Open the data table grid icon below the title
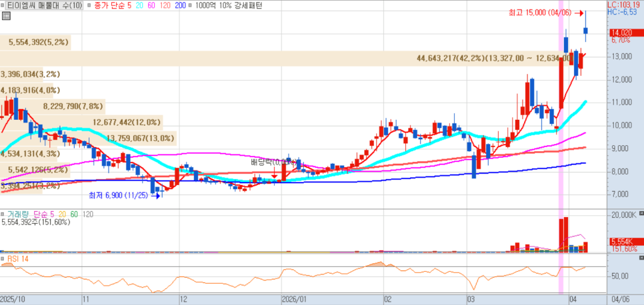 pyautogui.click(x=6, y=16)
